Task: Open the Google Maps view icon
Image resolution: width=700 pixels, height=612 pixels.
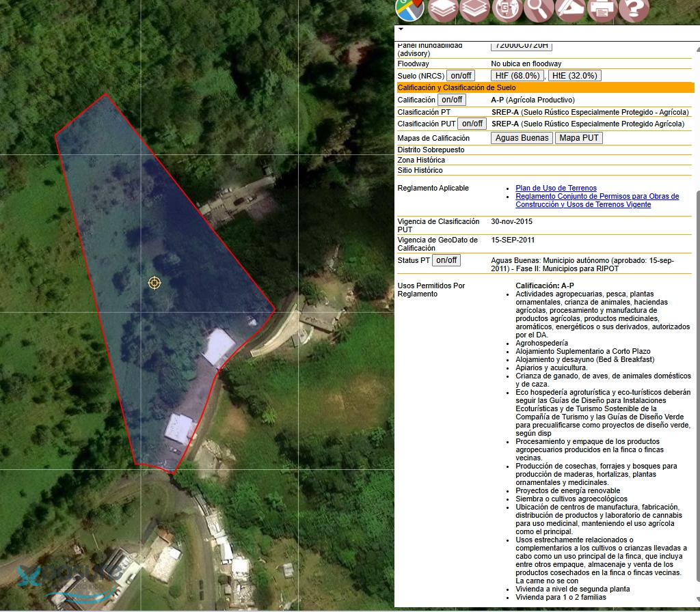Action: pyautogui.click(x=409, y=8)
